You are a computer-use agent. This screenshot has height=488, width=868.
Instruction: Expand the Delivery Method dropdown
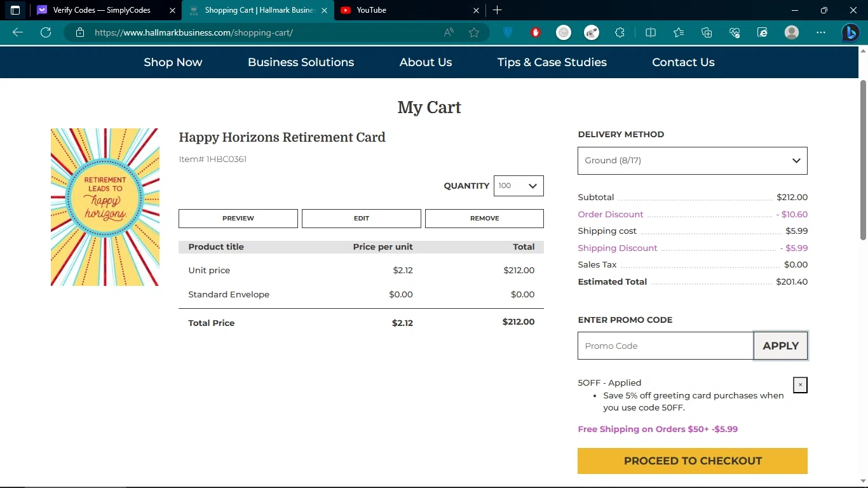pyautogui.click(x=692, y=161)
